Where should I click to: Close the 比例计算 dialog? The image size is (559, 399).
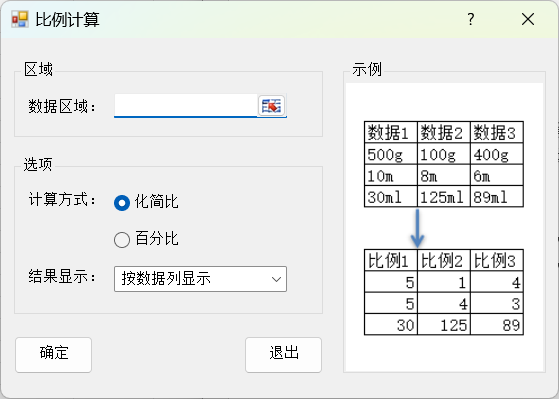[x=528, y=19]
